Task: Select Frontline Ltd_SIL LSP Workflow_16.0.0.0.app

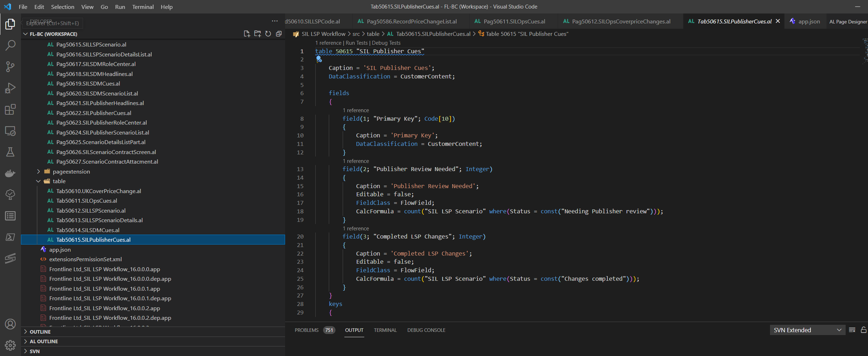Action: (104, 269)
